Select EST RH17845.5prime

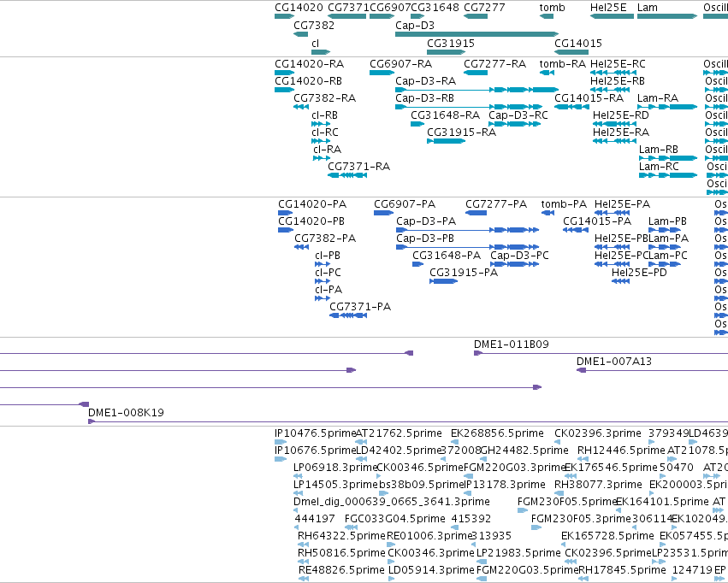click(623, 570)
